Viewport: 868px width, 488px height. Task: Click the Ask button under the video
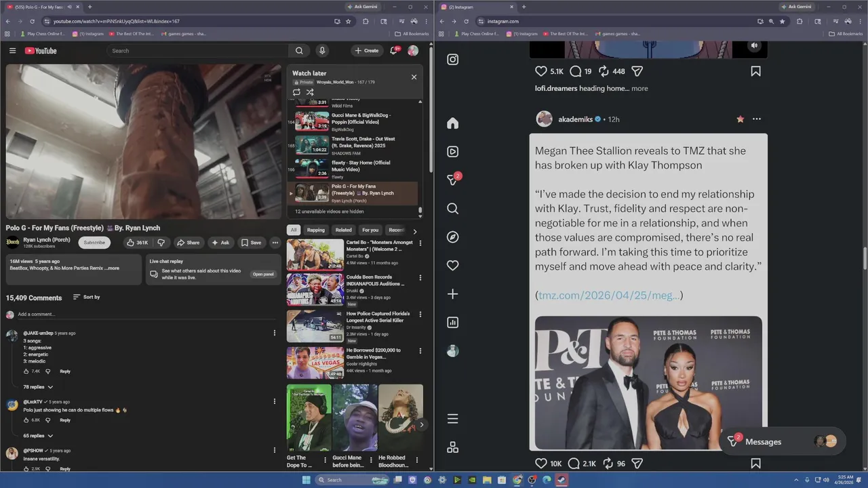pyautogui.click(x=220, y=243)
